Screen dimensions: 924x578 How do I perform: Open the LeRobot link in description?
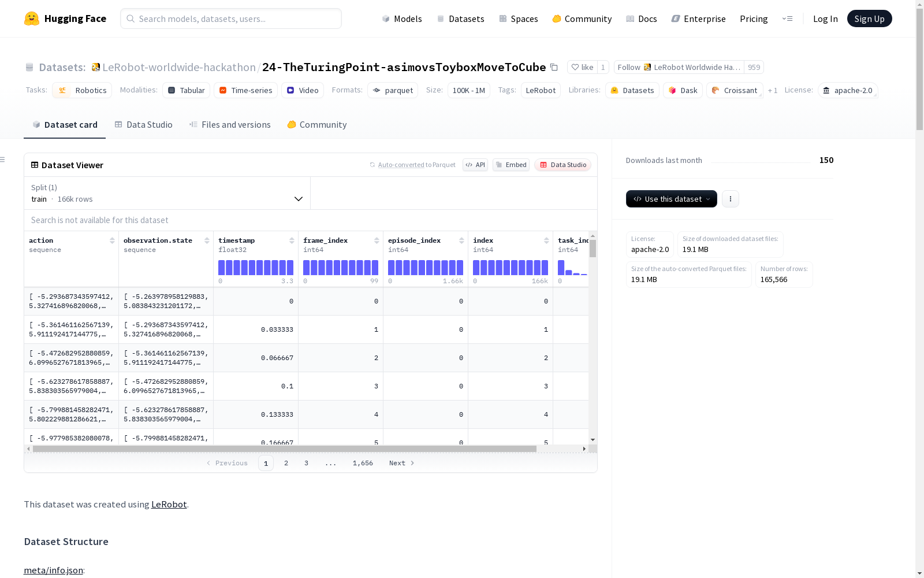169,504
